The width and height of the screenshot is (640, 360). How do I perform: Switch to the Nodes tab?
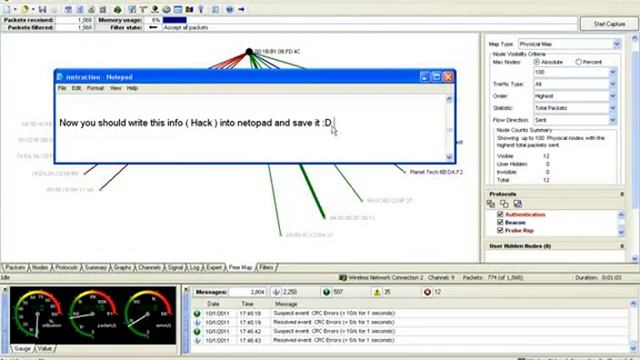(x=40, y=268)
